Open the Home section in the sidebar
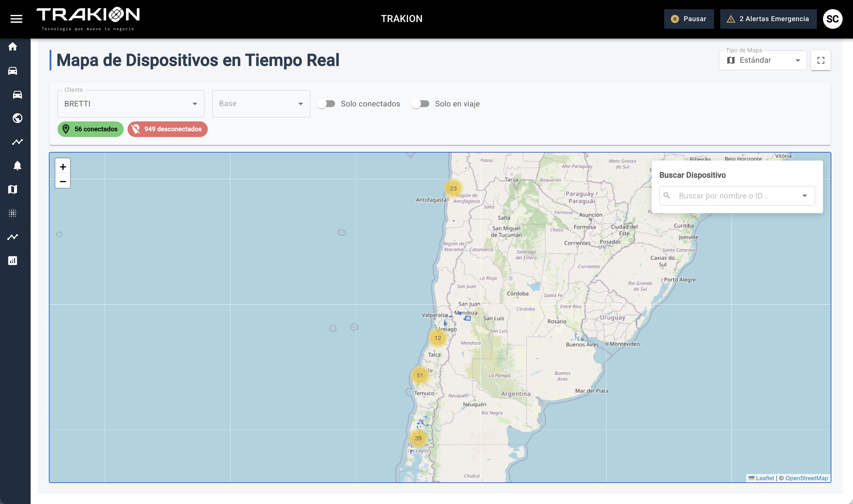The height and width of the screenshot is (504, 853). coord(13,47)
